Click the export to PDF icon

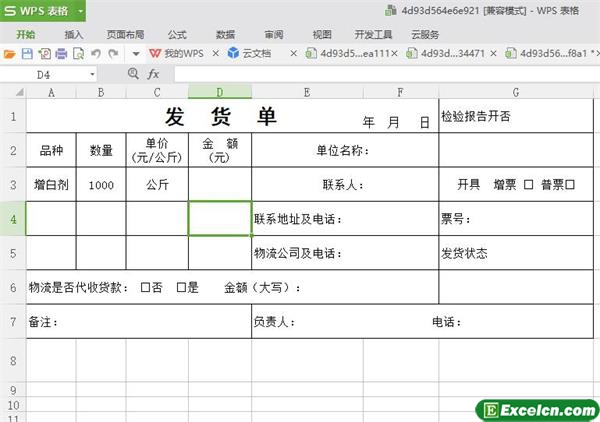pyautogui.click(x=44, y=54)
